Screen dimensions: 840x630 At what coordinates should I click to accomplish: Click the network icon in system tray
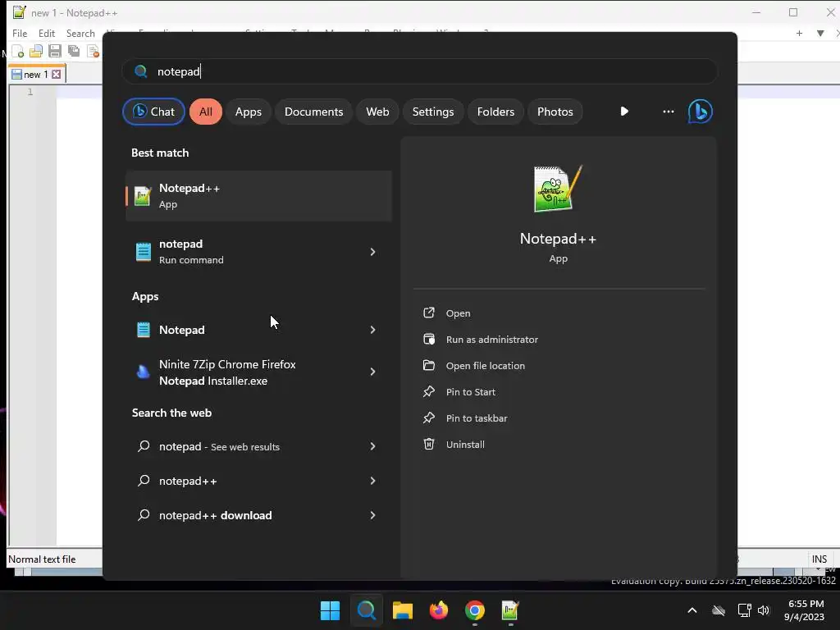(x=744, y=610)
